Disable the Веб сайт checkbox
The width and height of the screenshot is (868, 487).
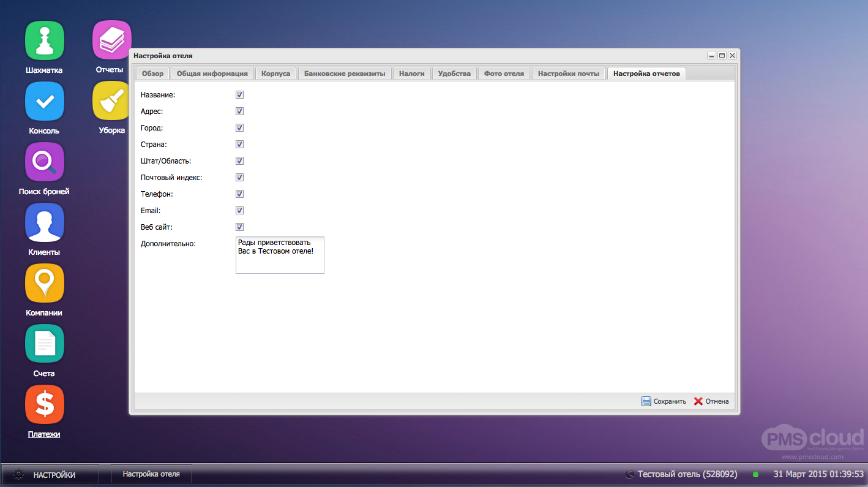pyautogui.click(x=240, y=227)
